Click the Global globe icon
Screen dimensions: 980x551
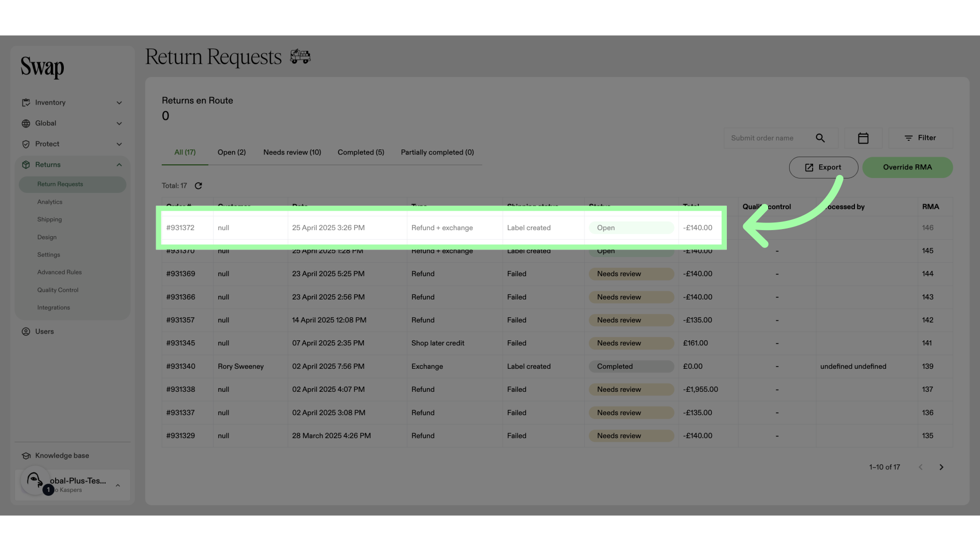(x=26, y=123)
